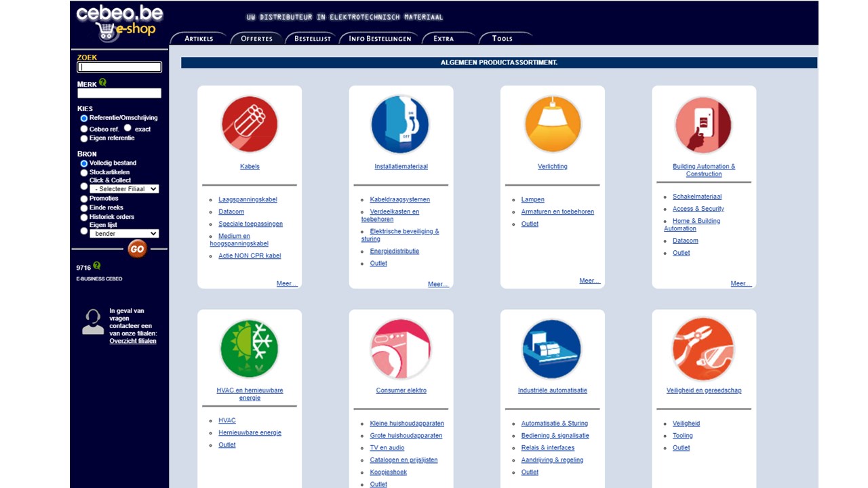Open the Speciale toepassingen link
The image size is (868, 488).
250,224
